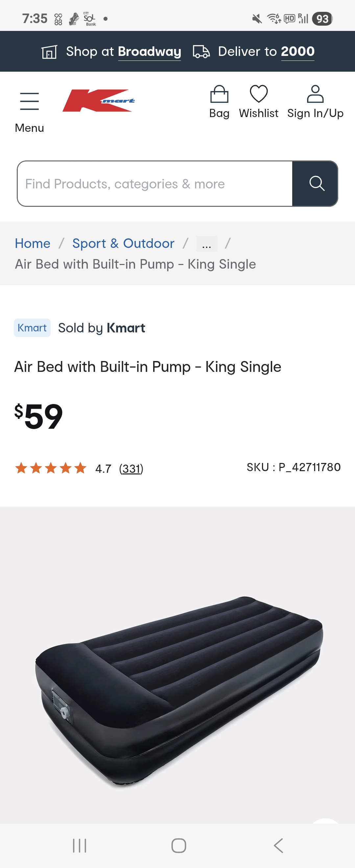This screenshot has height=868, width=355.
Task: Tap the Kmart logo
Action: (98, 100)
